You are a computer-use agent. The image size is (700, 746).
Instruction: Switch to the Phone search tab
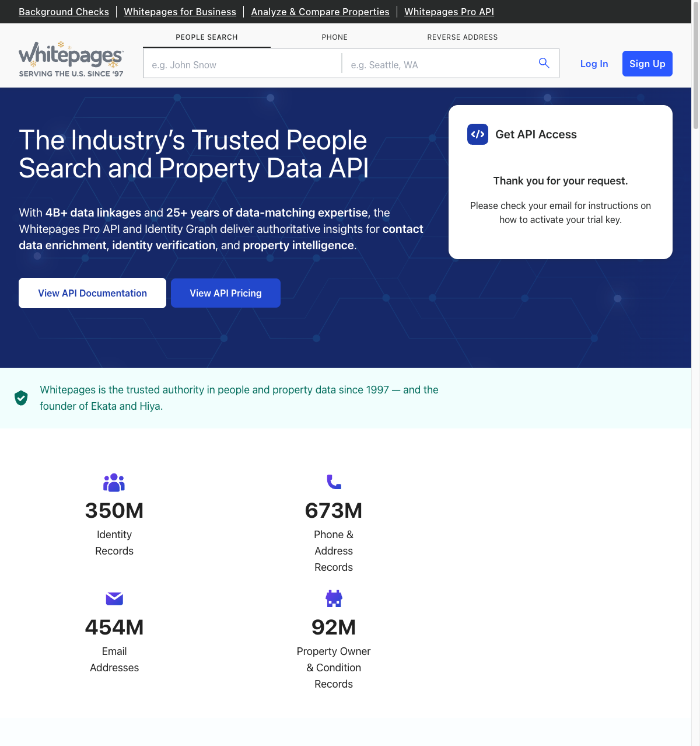tap(334, 37)
